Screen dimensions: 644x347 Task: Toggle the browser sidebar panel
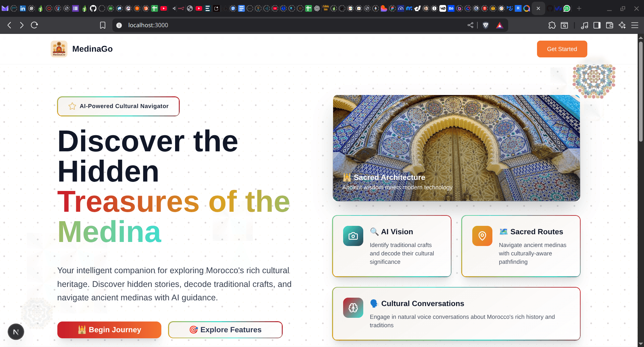tap(597, 25)
